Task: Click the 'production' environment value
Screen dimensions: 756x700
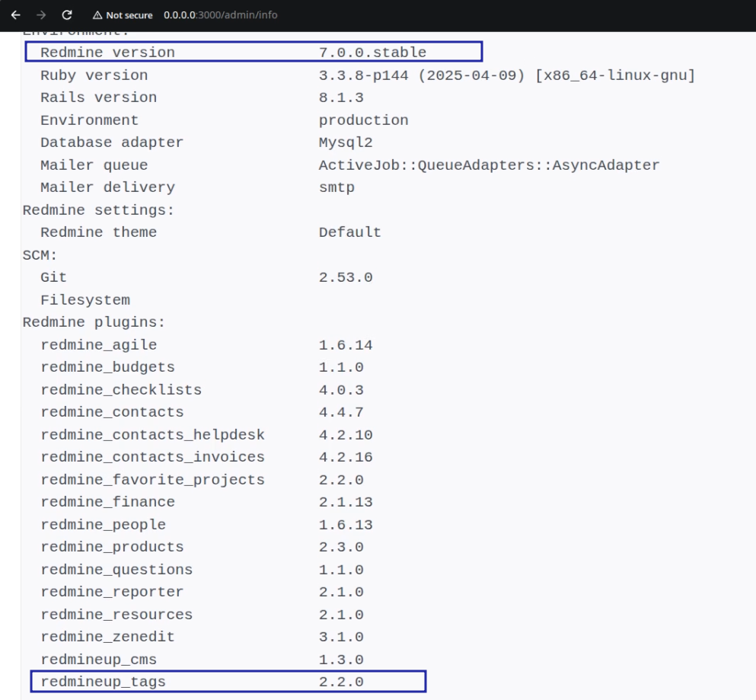Action: (x=364, y=120)
